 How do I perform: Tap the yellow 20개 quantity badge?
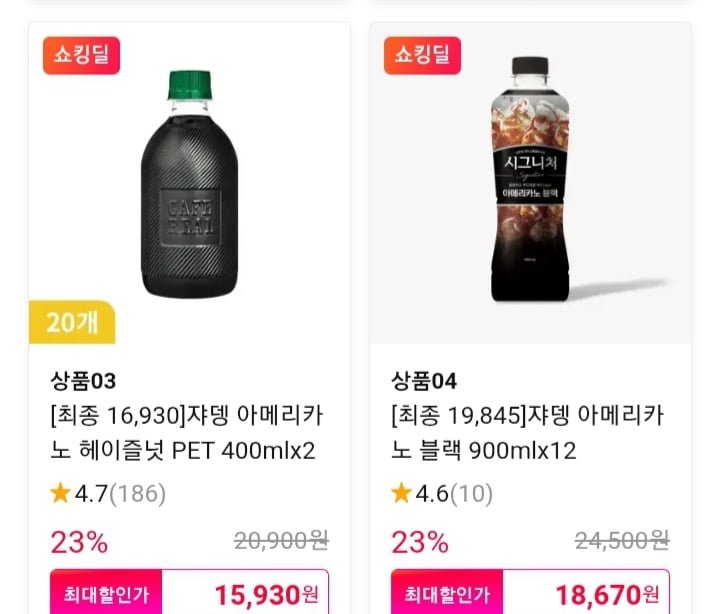click(72, 322)
